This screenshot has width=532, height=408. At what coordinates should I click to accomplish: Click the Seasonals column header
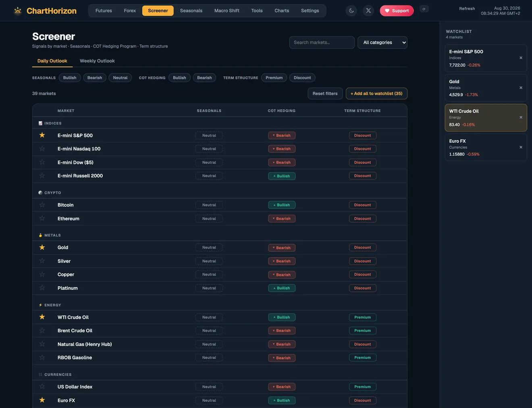point(209,110)
